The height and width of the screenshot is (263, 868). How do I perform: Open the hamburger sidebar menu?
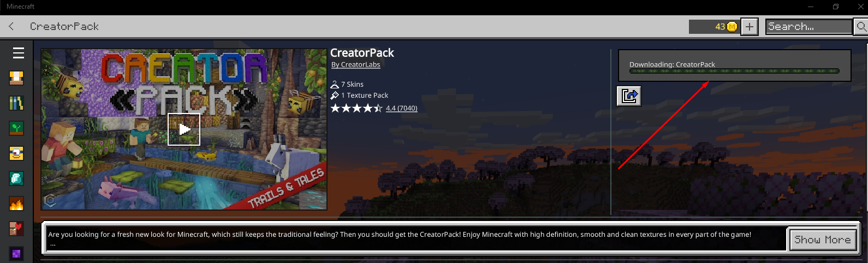click(x=19, y=53)
